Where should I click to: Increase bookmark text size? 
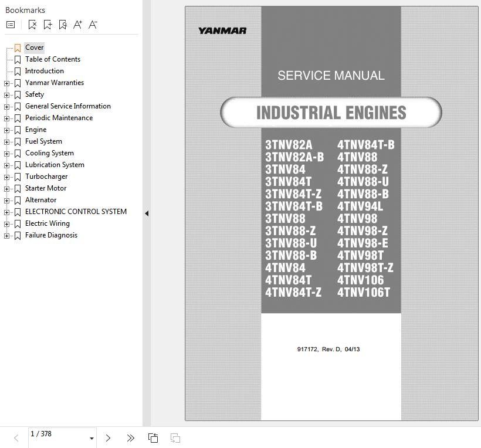(x=77, y=25)
